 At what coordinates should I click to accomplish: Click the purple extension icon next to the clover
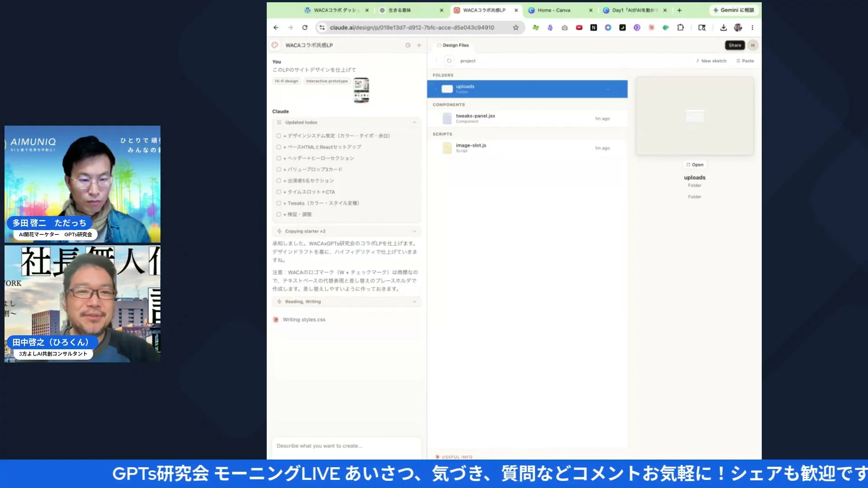pos(550,28)
